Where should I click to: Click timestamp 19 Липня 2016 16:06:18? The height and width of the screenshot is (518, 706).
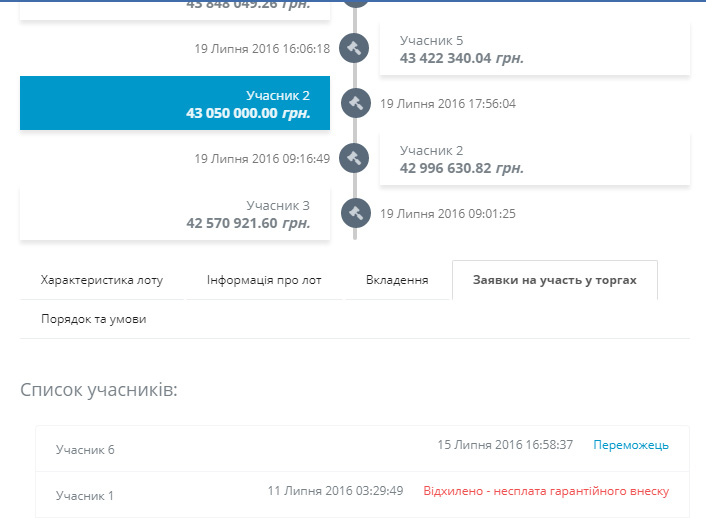coord(262,48)
